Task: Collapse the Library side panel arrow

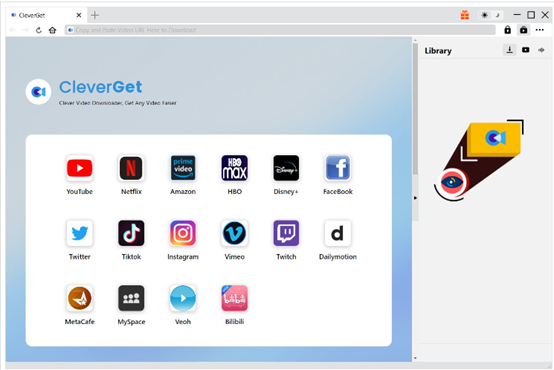Action: tap(416, 198)
